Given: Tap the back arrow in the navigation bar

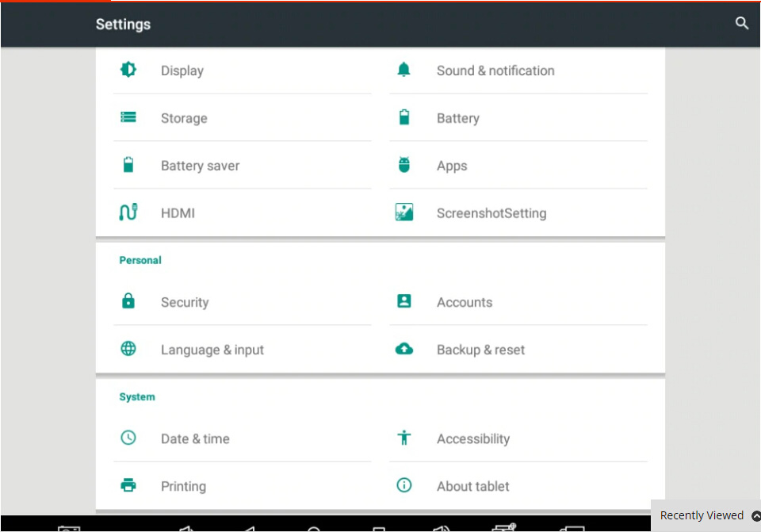Looking at the screenshot, I should [250, 527].
